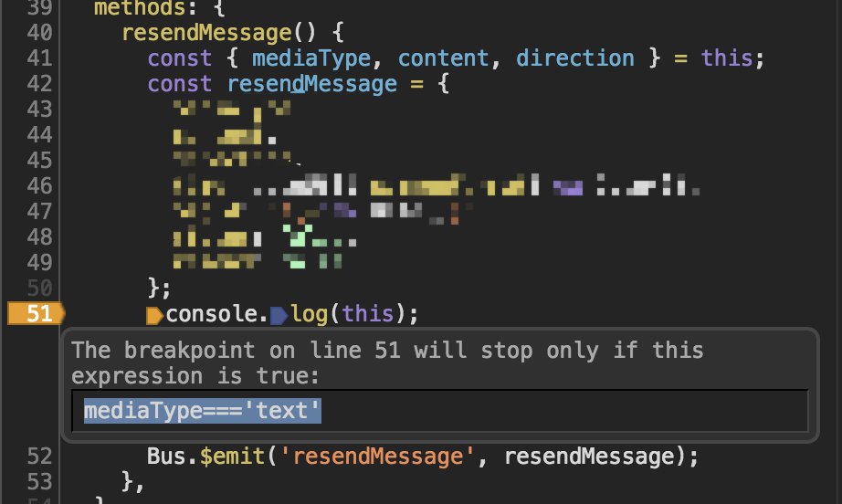The image size is (842, 504).
Task: Click the 'resendMessage' string literal on line 52
Action: pyautogui.click(x=377, y=457)
